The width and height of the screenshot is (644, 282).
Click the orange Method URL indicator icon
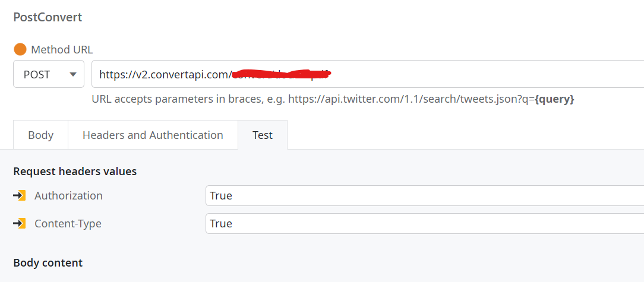coord(20,49)
